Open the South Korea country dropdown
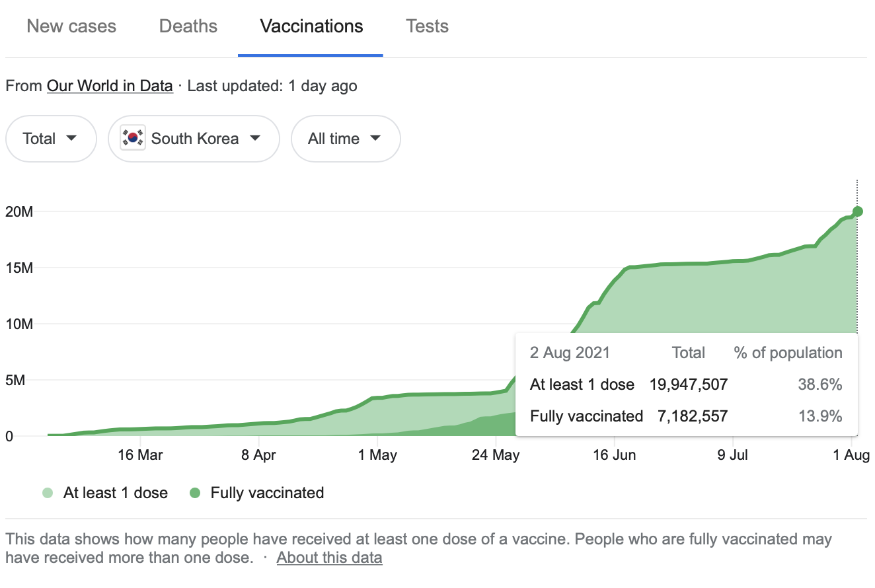 click(x=194, y=139)
